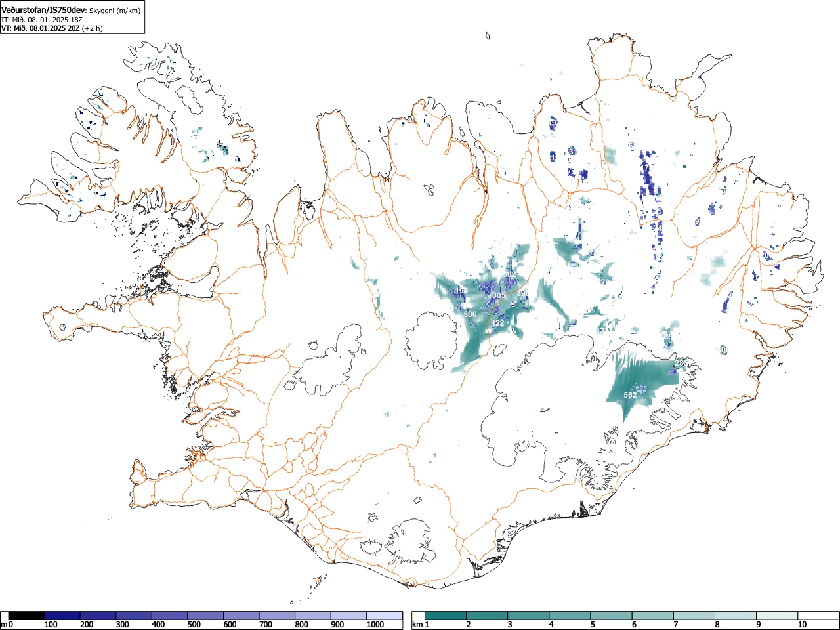Click the '(+2 h)' forecast offset text

(x=92, y=28)
